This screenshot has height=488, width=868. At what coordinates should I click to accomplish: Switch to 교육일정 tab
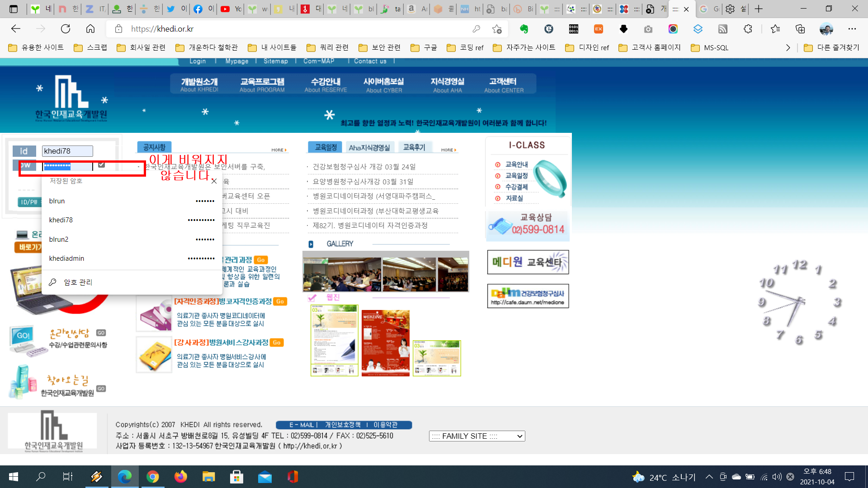[x=325, y=147]
